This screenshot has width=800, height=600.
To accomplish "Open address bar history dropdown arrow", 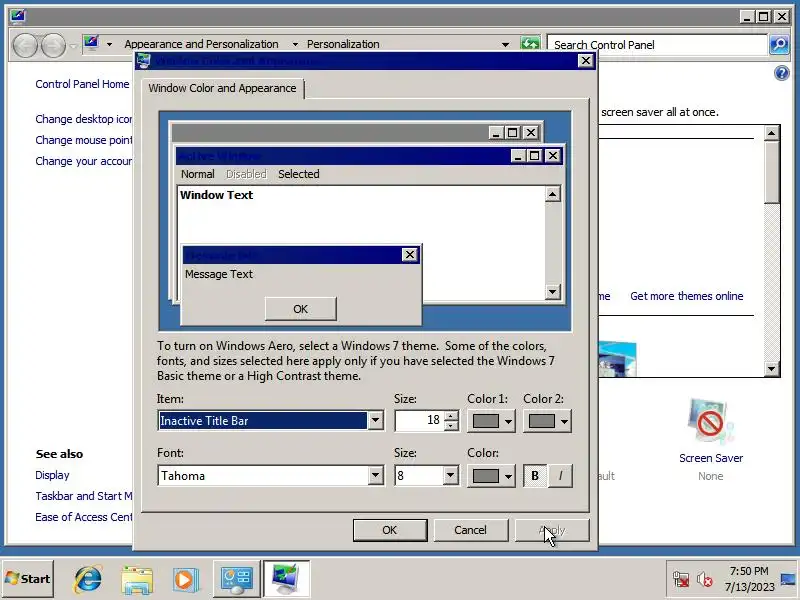I will tap(505, 44).
